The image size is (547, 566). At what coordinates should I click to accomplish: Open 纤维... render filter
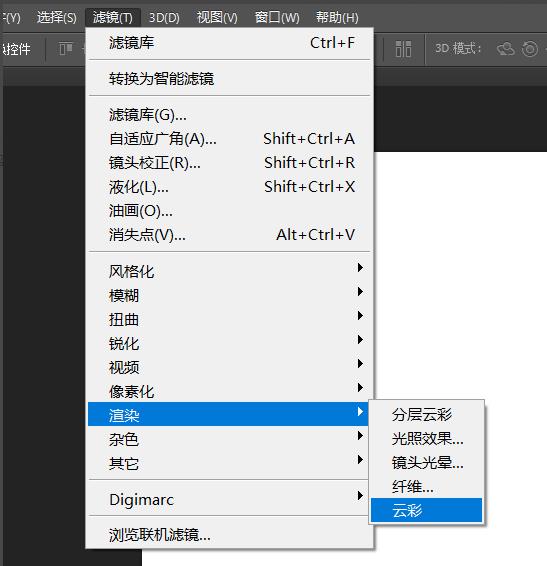tap(426, 487)
